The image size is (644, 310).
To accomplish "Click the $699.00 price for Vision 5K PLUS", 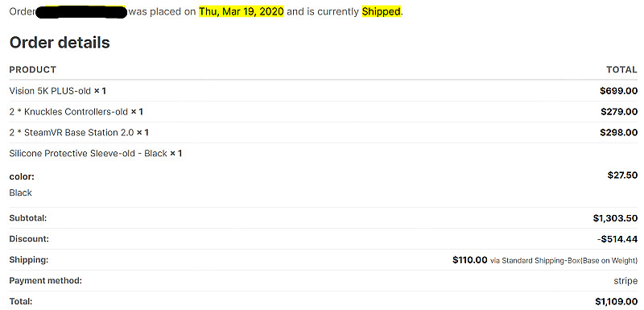I will (618, 91).
